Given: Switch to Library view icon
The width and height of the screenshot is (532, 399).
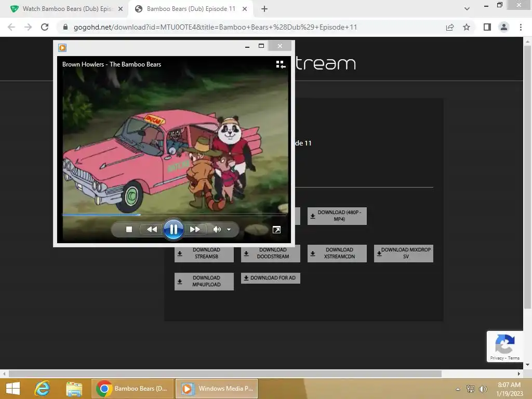Looking at the screenshot, I should click(x=281, y=64).
